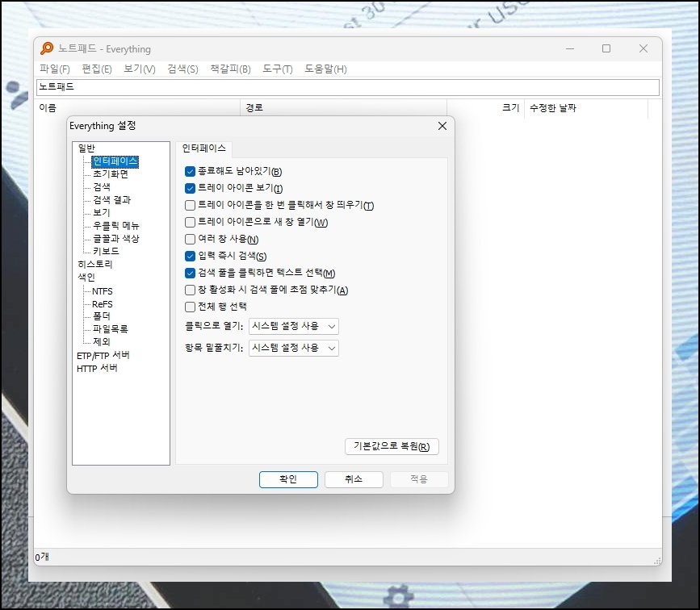Open the 검색(S) menu
The image size is (700, 610).
click(x=182, y=69)
